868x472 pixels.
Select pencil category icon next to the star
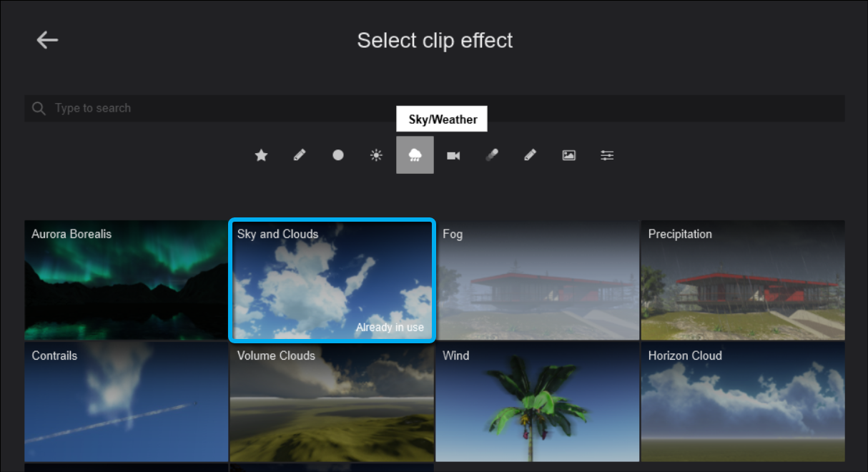coord(300,155)
